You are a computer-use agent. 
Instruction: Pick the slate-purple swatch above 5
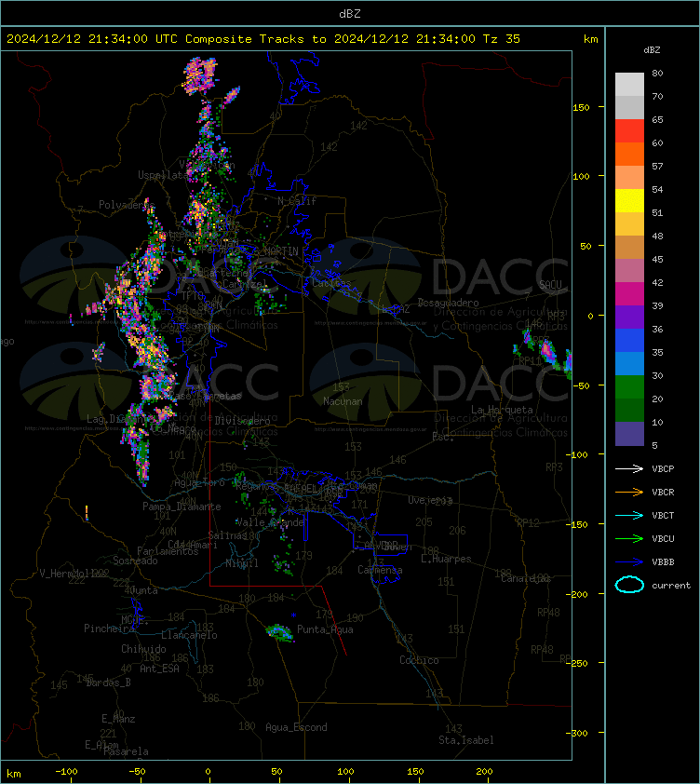629,434
